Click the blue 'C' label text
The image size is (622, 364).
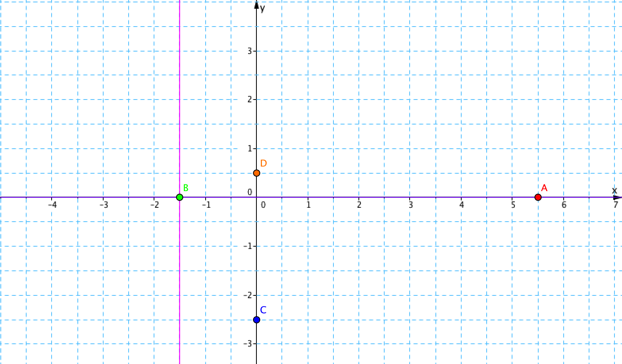pyautogui.click(x=263, y=310)
